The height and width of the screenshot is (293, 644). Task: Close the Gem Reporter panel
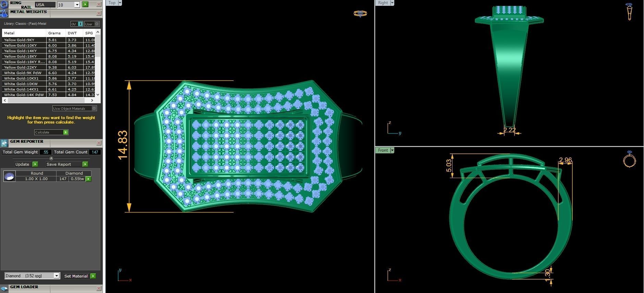99,143
